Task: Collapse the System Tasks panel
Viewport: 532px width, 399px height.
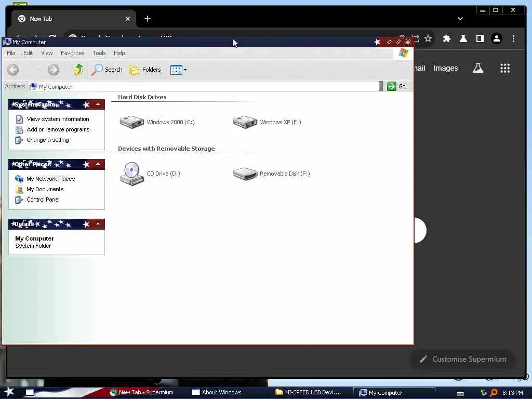Action: click(98, 104)
